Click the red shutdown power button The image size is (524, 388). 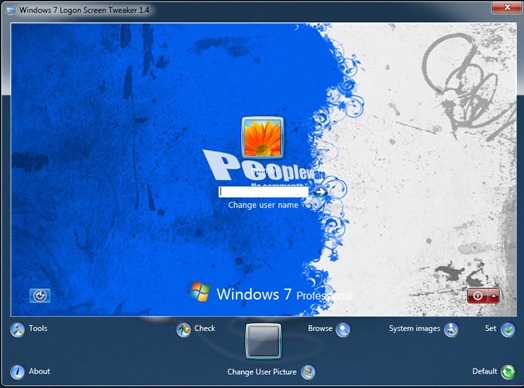click(x=478, y=296)
